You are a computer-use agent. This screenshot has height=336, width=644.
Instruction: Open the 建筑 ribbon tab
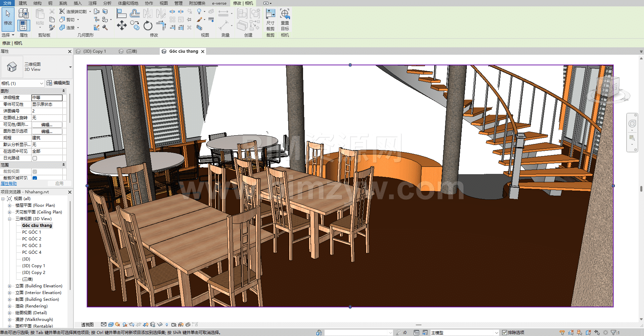click(23, 3)
